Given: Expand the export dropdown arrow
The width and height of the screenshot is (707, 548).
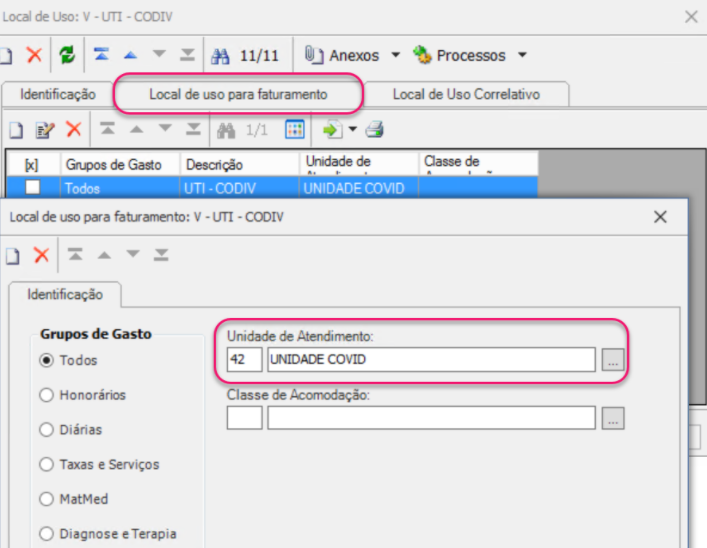Looking at the screenshot, I should tap(353, 129).
